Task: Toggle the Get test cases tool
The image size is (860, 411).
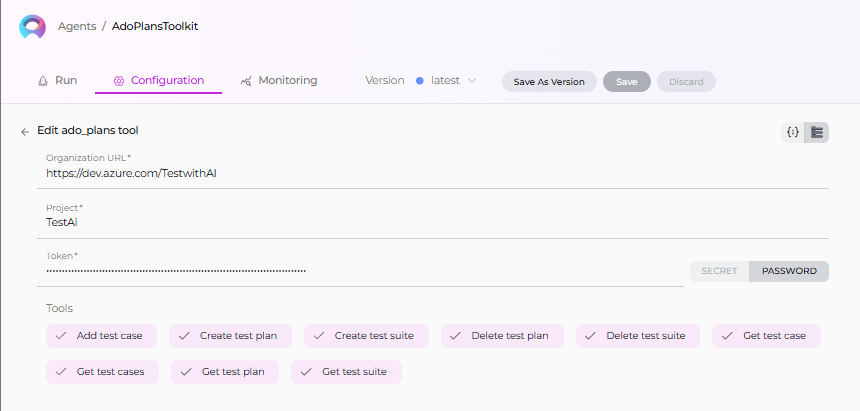Action: pyautogui.click(x=103, y=372)
